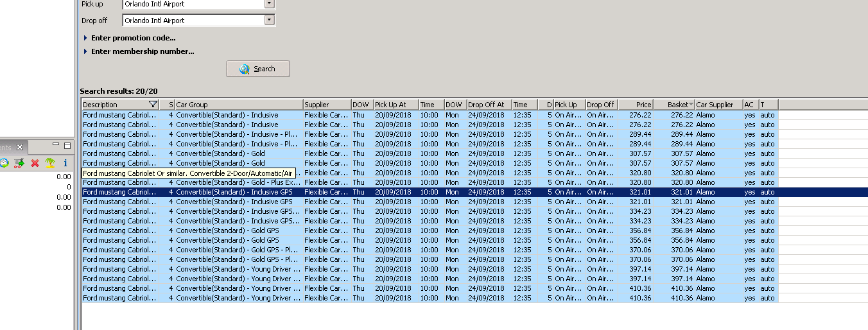Sort by Drop Off At column header
Screen dimensions: 868x330
click(489, 105)
